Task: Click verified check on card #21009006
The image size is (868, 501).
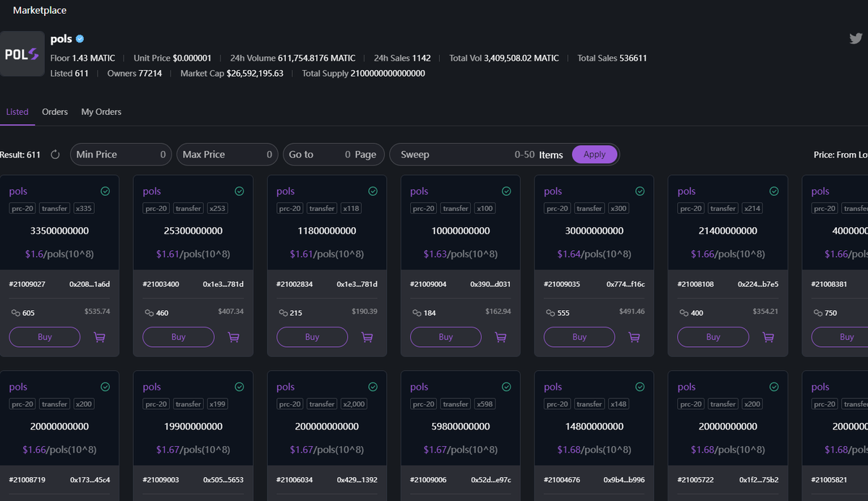Action: point(506,387)
